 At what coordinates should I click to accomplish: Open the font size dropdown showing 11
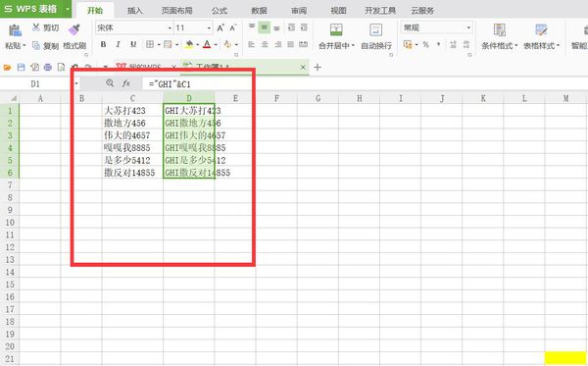pyautogui.click(x=209, y=27)
